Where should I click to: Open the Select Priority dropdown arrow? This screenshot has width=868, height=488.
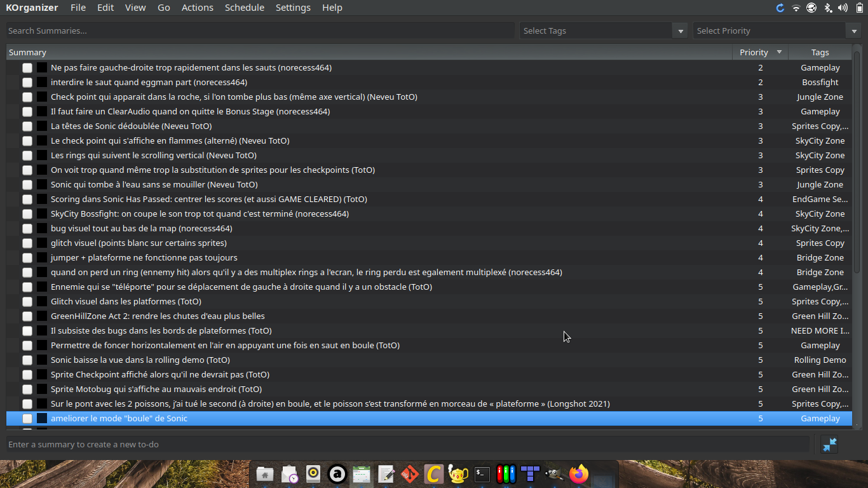click(854, 30)
